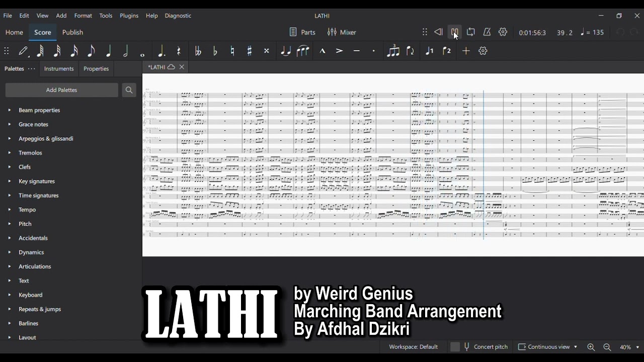Select quarter note duration

109,51
